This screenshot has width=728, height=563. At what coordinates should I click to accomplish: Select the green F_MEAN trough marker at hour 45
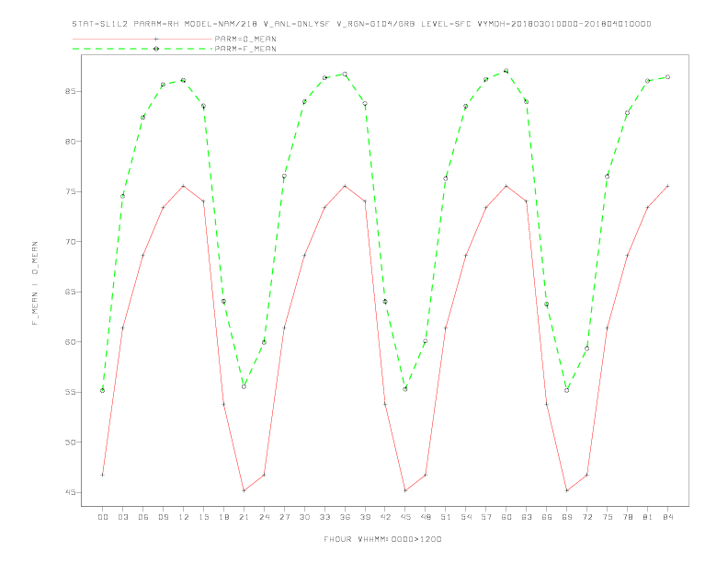pyautogui.click(x=405, y=389)
